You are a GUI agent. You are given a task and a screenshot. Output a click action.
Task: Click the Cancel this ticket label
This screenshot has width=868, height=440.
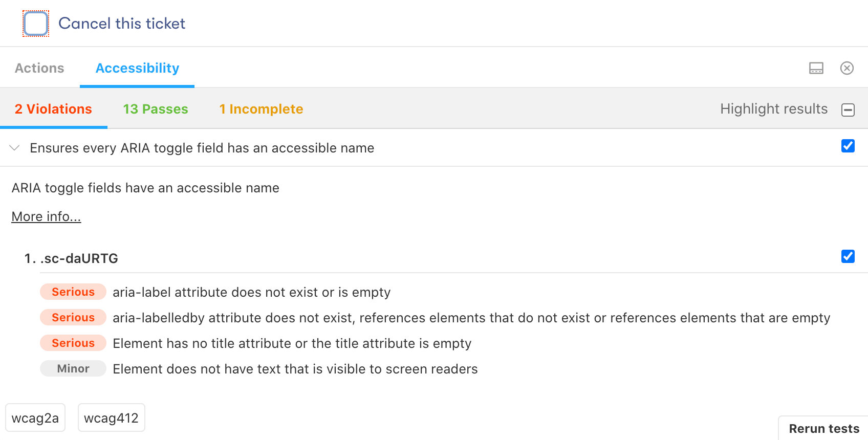tap(122, 23)
